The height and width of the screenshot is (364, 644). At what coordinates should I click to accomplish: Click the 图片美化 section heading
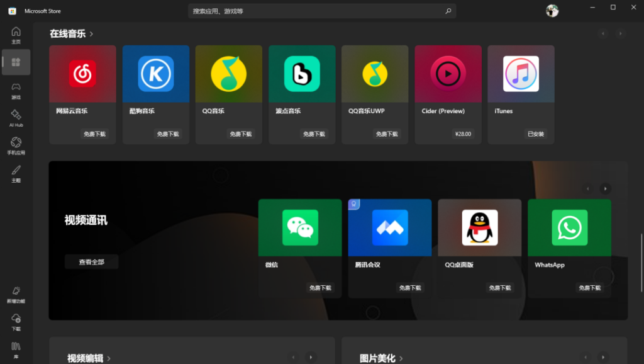[377, 358]
